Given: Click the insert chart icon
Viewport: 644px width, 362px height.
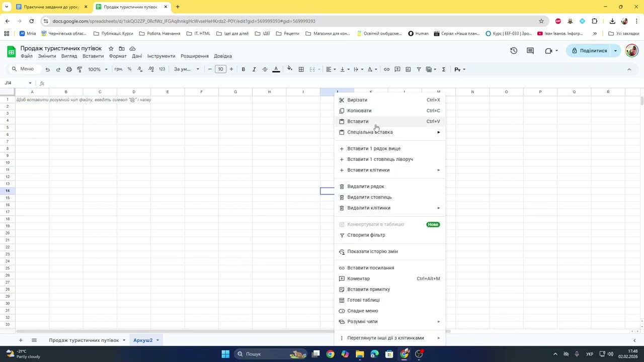Looking at the screenshot, I should pos(408,69).
